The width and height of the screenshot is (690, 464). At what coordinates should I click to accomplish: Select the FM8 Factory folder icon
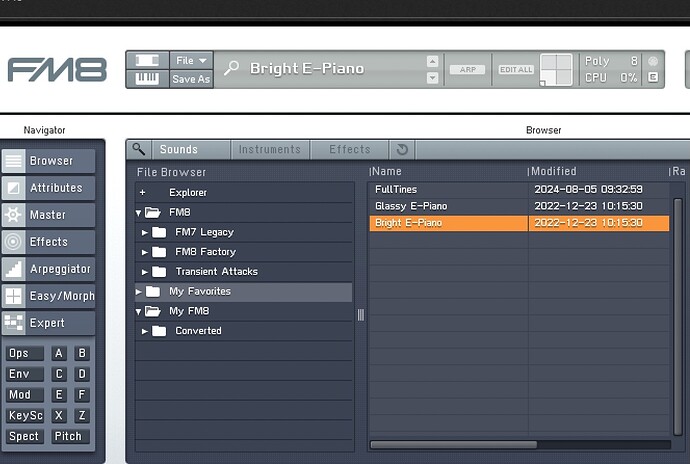click(x=159, y=252)
